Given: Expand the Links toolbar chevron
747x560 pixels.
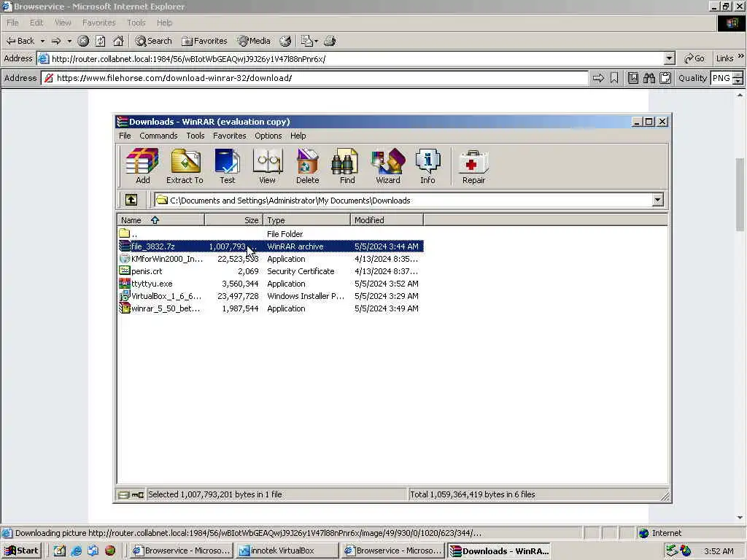Looking at the screenshot, I should tap(741, 56).
